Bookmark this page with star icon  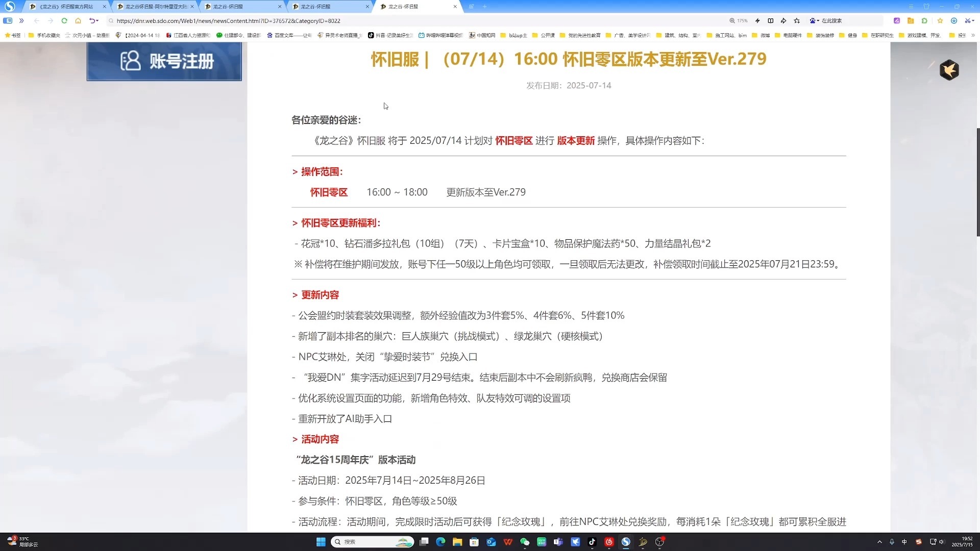click(797, 21)
